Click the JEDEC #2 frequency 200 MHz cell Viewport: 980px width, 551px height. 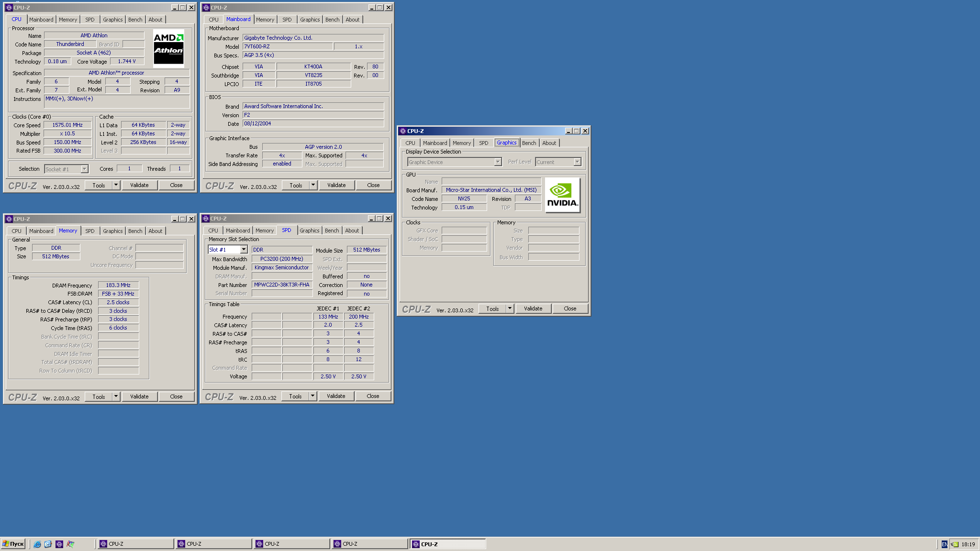tap(359, 317)
